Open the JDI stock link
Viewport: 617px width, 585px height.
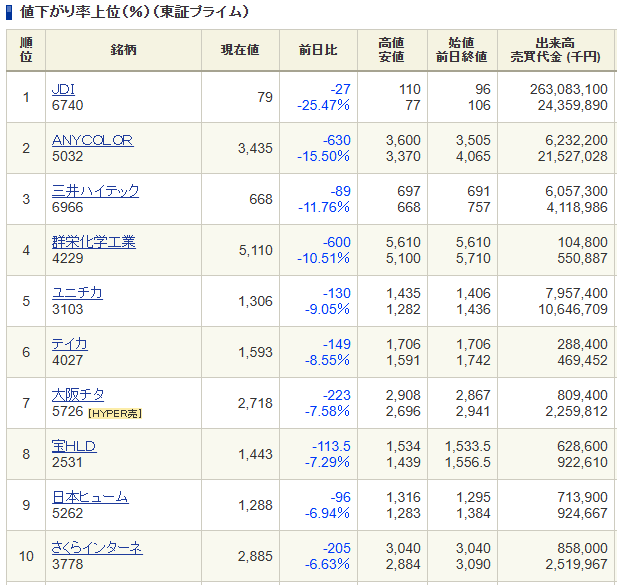pos(63,89)
